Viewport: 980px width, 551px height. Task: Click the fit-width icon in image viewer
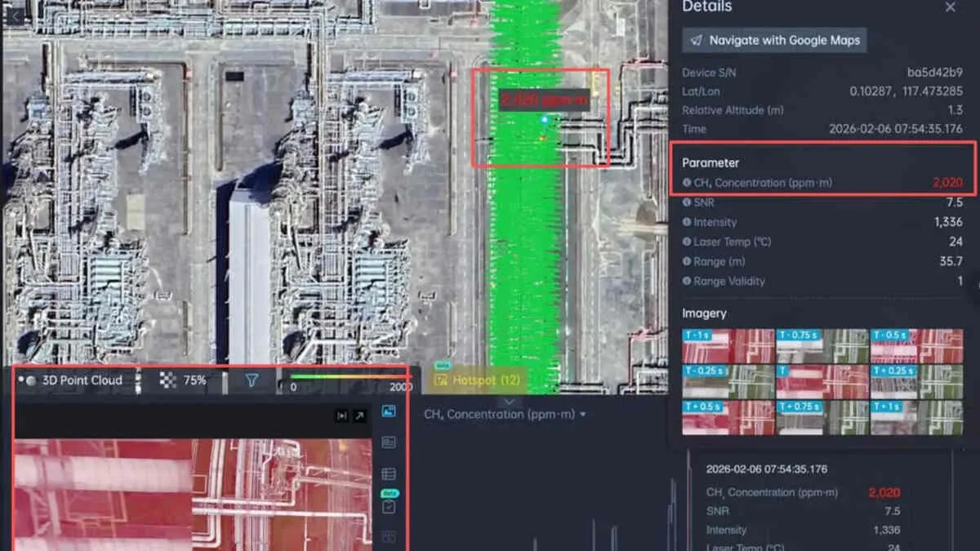[x=342, y=416]
